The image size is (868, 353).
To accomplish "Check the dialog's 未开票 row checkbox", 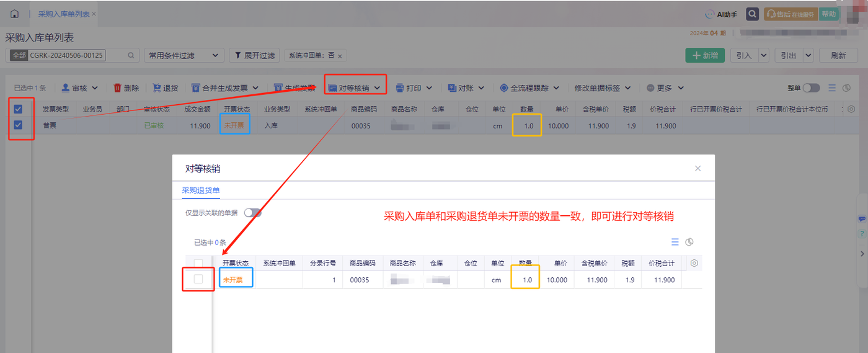I will pos(198,279).
